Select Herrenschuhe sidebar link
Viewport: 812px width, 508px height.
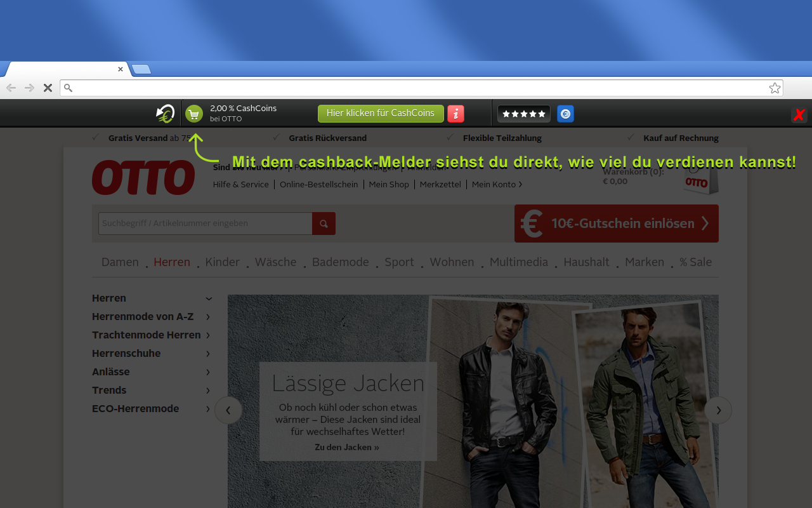pyautogui.click(x=126, y=353)
